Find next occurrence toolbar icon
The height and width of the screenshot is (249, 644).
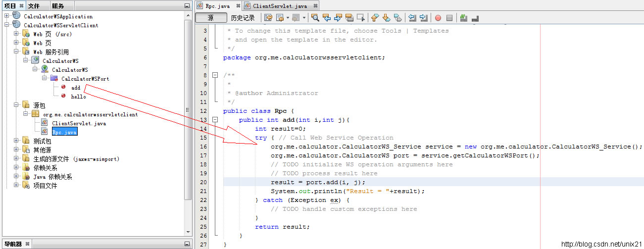tap(338, 18)
